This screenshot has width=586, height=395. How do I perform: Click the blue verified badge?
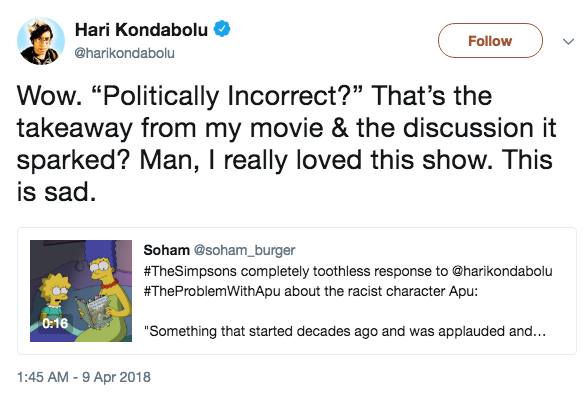click(x=222, y=29)
